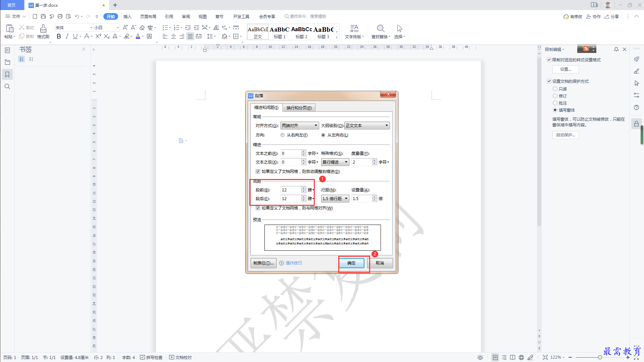The height and width of the screenshot is (362, 644).
Task: Switch to Line and Page Breaks tab
Action: pos(299,108)
